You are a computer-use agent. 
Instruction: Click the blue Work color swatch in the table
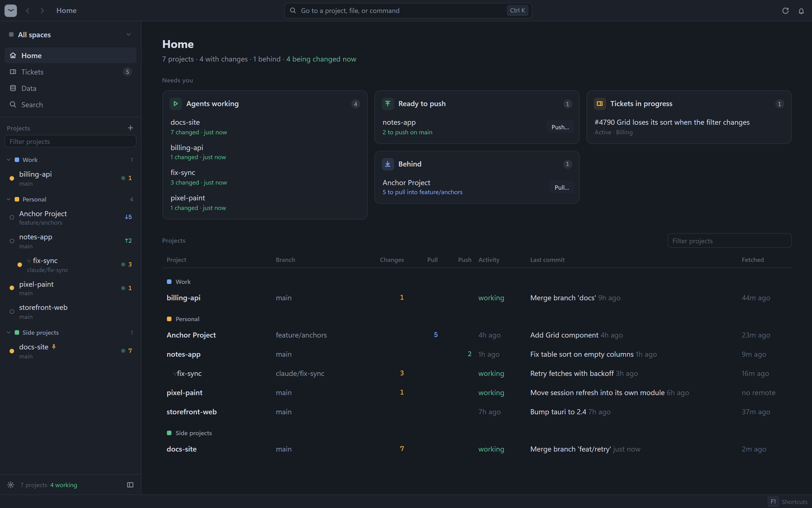pos(169,282)
